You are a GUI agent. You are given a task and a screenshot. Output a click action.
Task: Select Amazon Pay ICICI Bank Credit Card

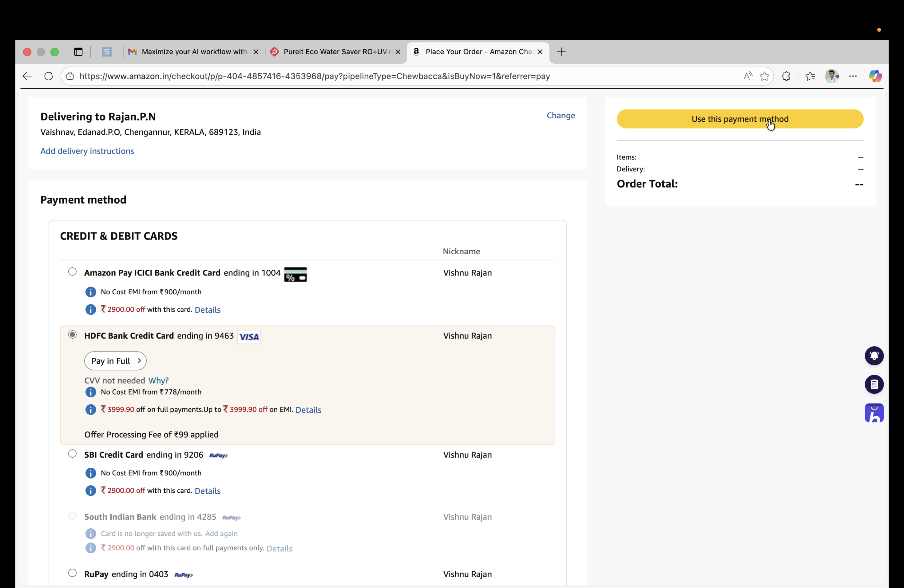[72, 272]
